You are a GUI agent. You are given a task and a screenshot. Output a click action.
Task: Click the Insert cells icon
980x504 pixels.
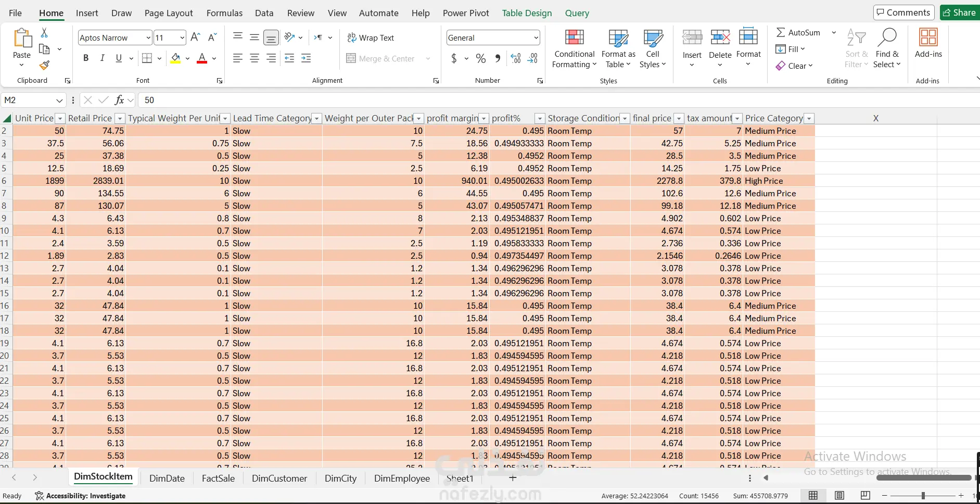click(x=692, y=37)
